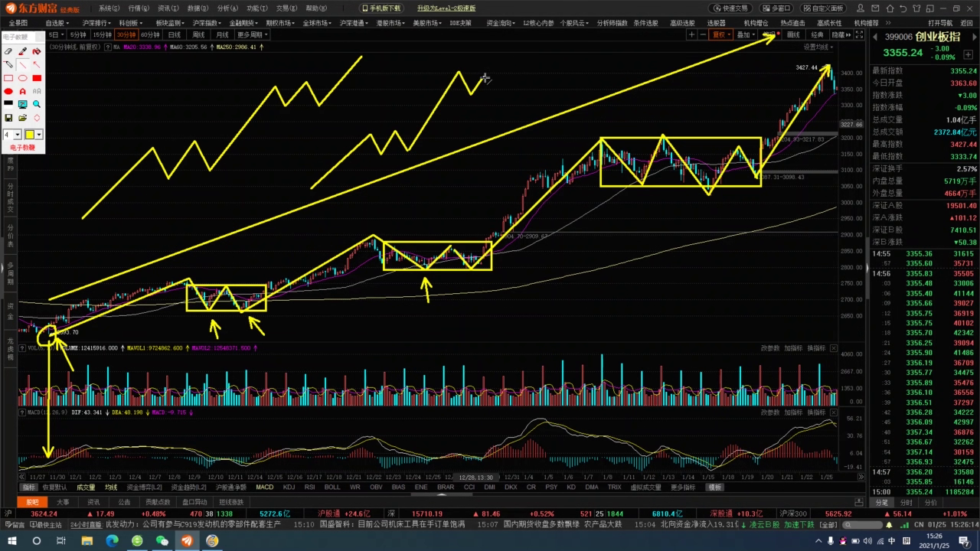Switch chart to 日线 daily period

click(175, 34)
